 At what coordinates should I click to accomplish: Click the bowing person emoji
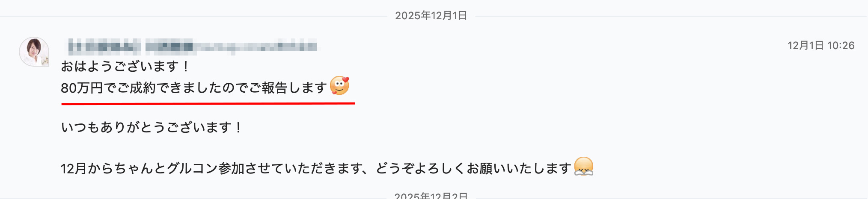(x=583, y=167)
